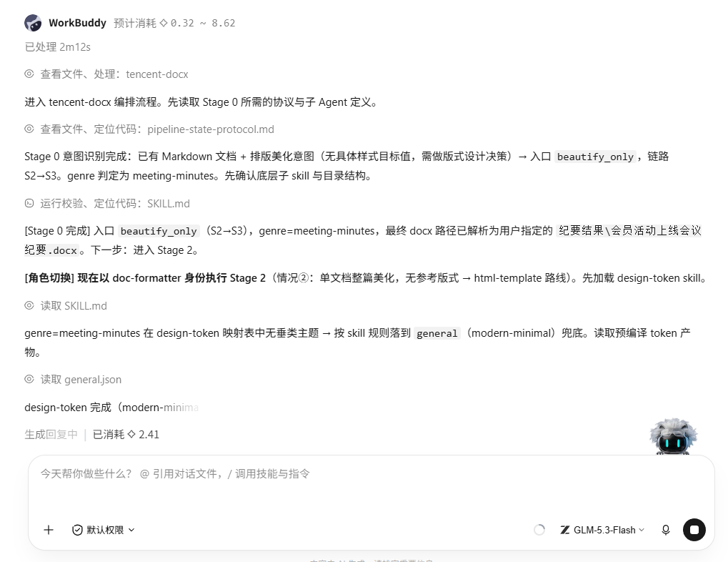Click the design-token 完成 line
Image resolution: width=728 pixels, height=562 pixels.
(x=111, y=408)
